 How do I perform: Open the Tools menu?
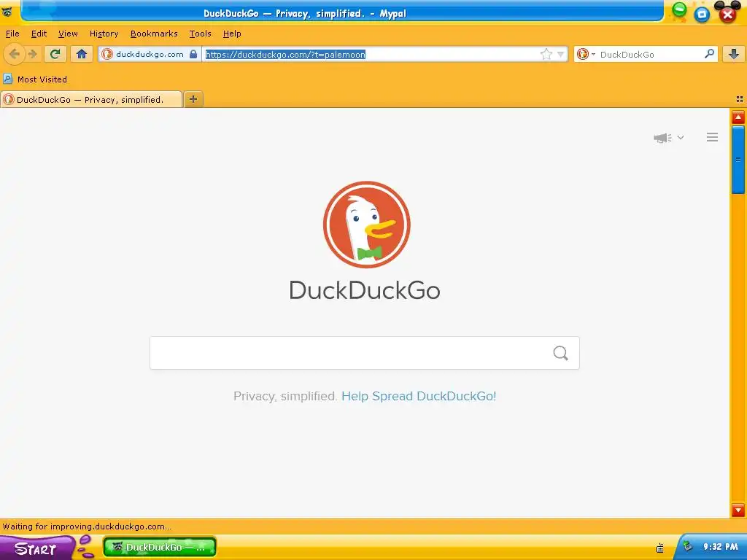tap(200, 34)
